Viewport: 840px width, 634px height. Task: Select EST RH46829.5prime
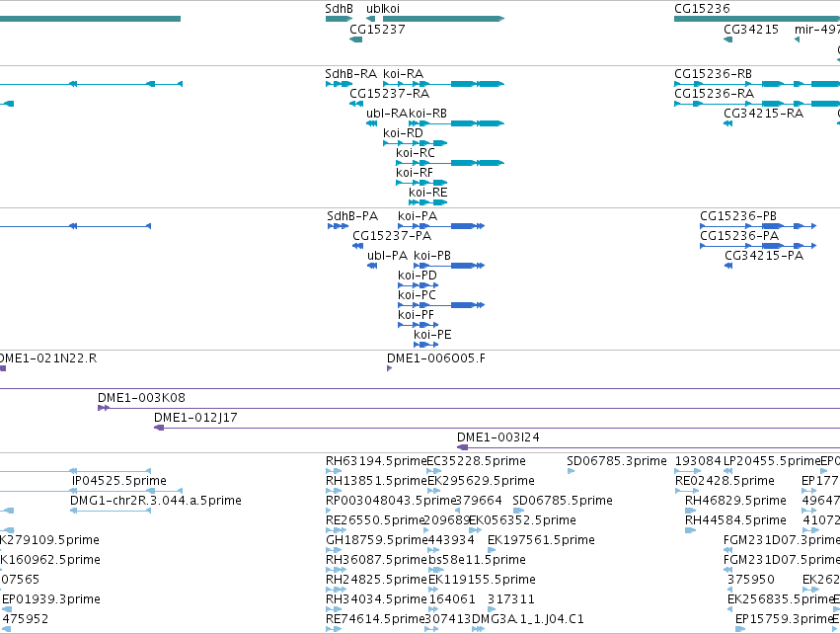(735, 501)
